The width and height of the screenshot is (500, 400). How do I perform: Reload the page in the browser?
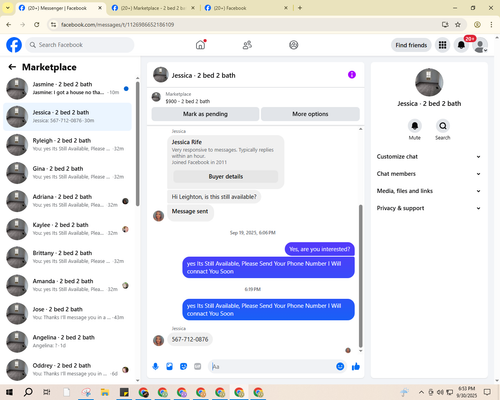[x=37, y=24]
